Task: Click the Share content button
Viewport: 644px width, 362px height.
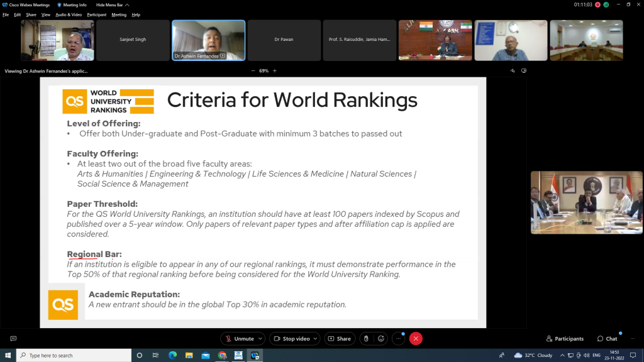Action: click(340, 339)
